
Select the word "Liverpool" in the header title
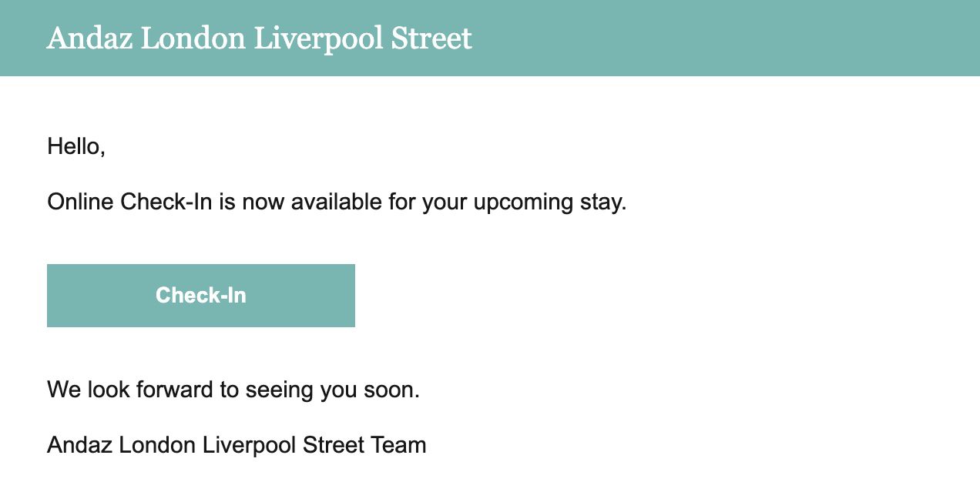[x=318, y=38]
